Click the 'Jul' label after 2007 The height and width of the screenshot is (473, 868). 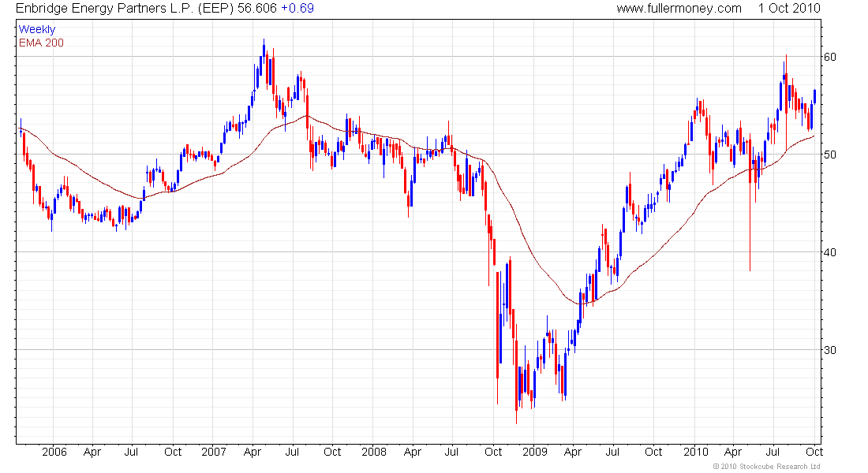tap(292, 452)
